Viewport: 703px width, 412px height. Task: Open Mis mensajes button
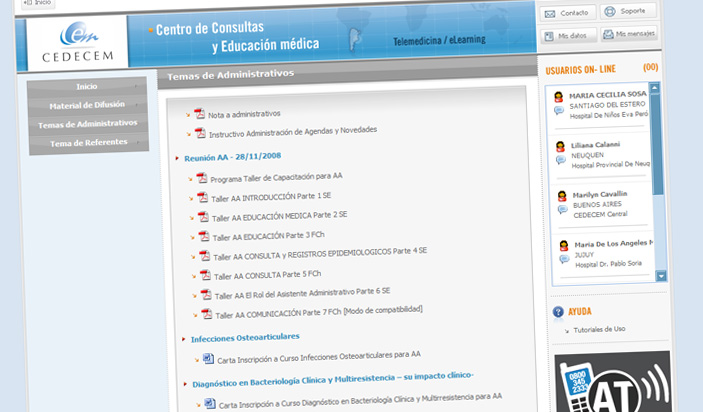[x=628, y=35]
